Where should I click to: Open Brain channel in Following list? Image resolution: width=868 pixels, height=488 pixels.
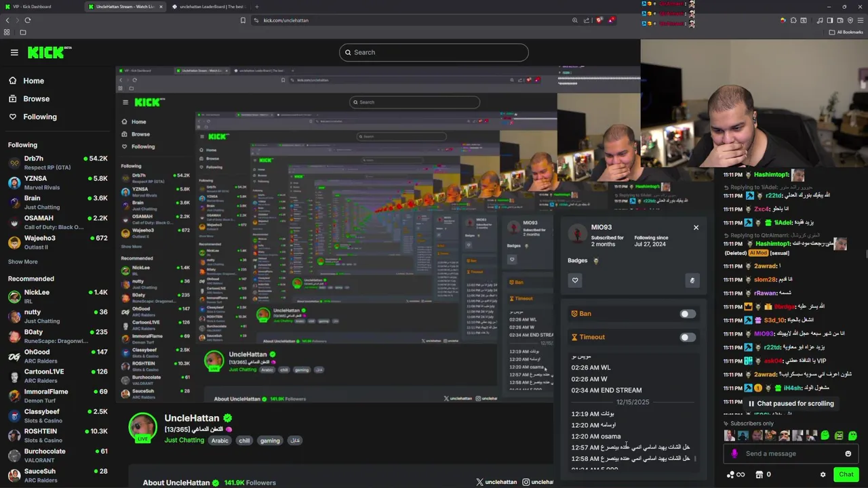58,202
